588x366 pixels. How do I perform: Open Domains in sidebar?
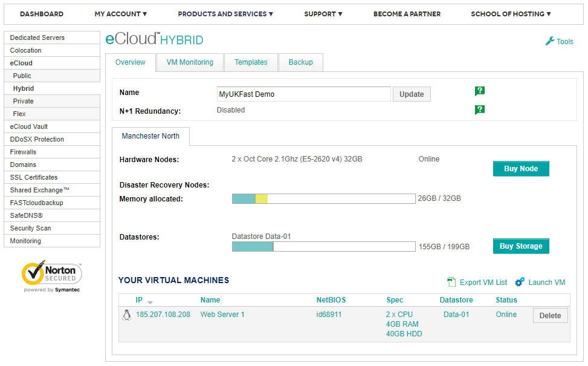[52, 165]
